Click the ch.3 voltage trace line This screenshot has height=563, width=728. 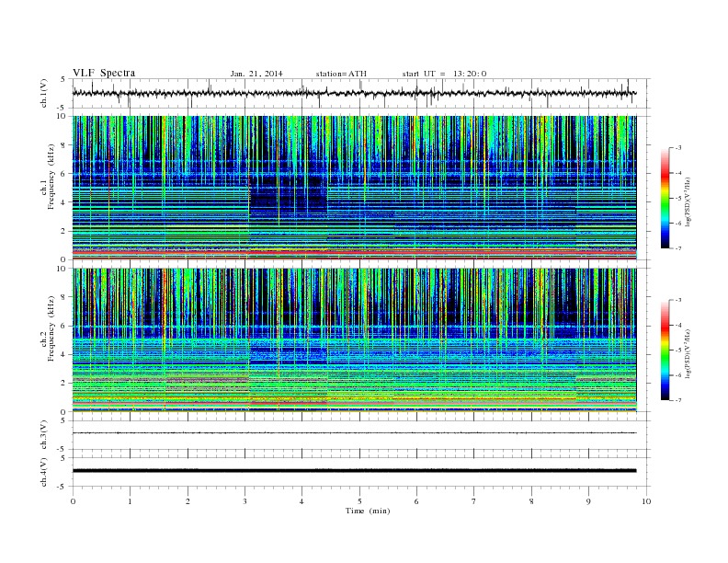point(354,433)
